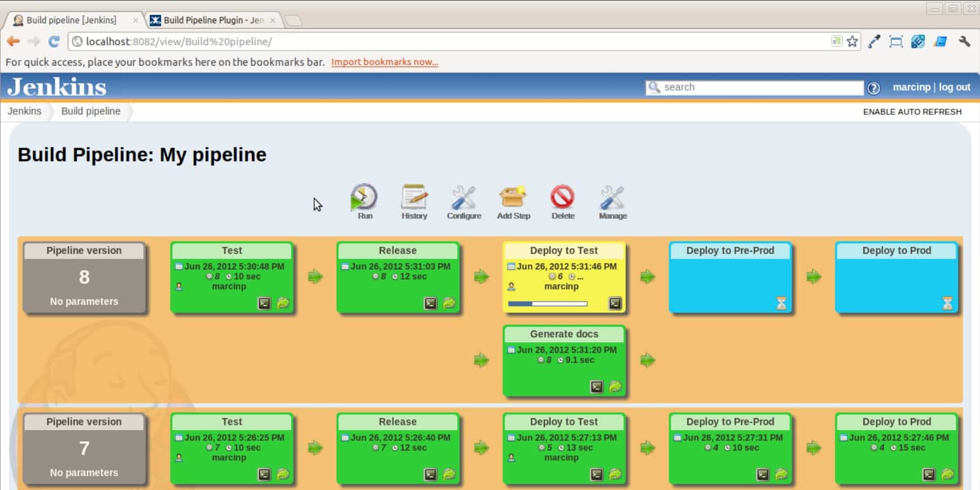Open browser wrench settings menu
This screenshot has width=980, height=490.
(965, 41)
